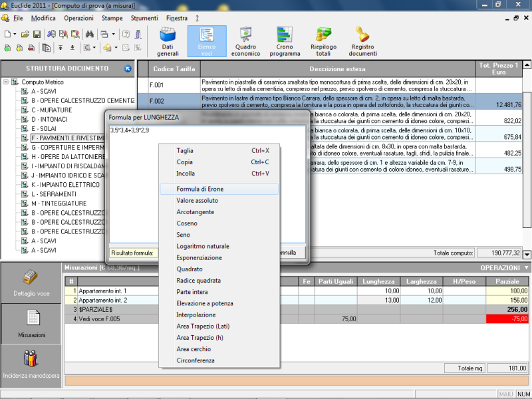Expand the OPERAZIONI dropdown arrow
Viewport: 532px width, 399px height.
(527, 267)
